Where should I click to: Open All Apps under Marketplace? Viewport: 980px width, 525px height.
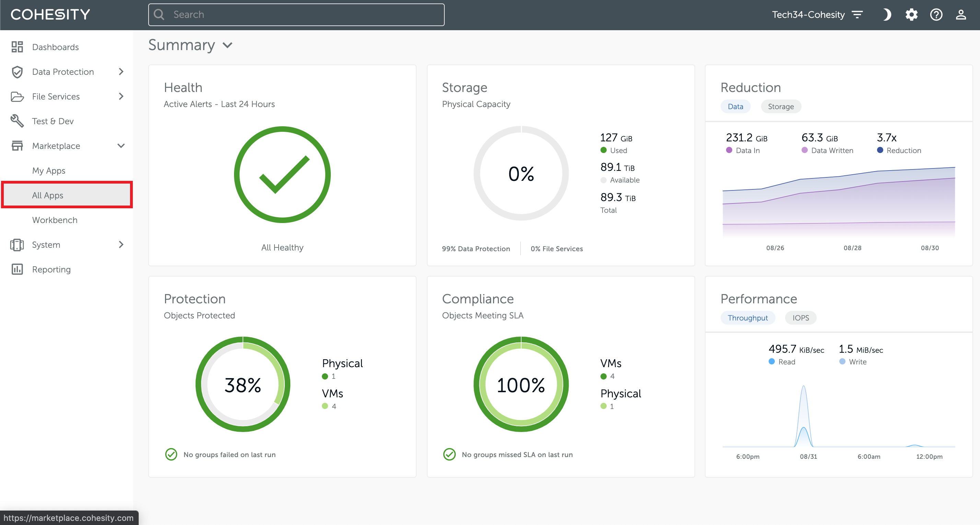click(x=67, y=195)
